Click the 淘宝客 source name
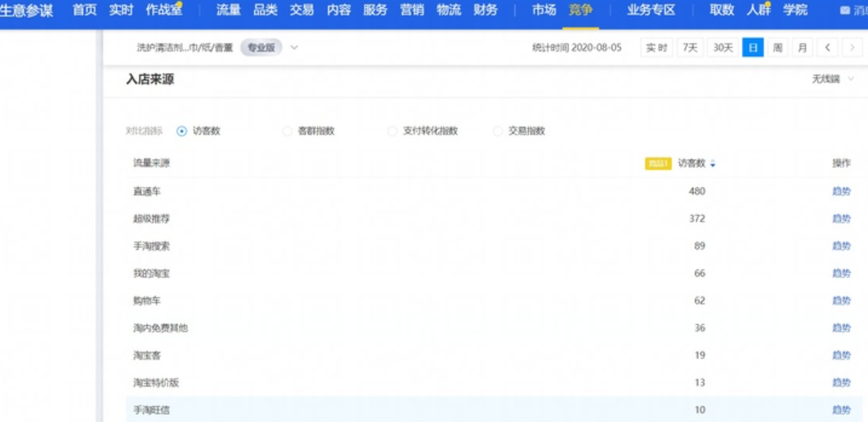 point(147,355)
